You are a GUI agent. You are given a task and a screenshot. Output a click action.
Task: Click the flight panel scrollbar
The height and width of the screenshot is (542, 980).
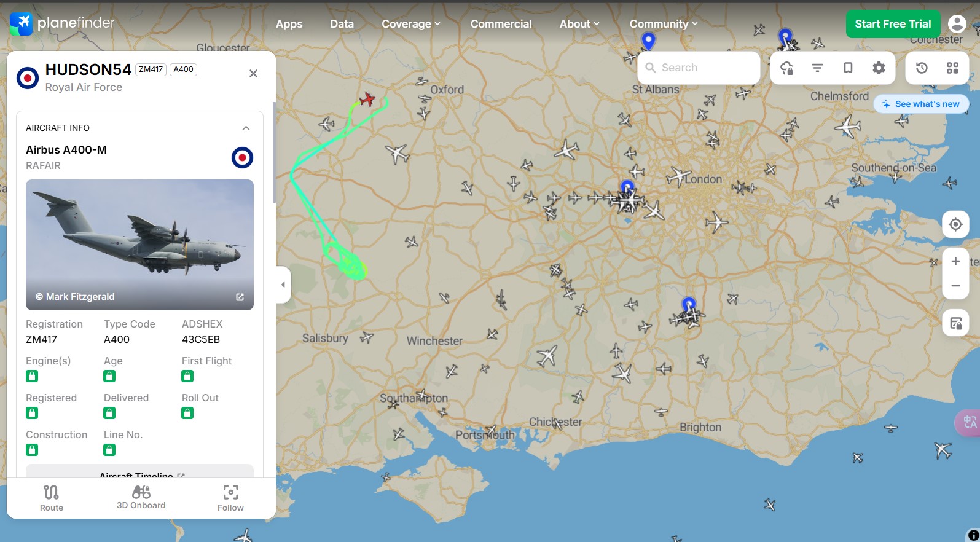[273, 154]
